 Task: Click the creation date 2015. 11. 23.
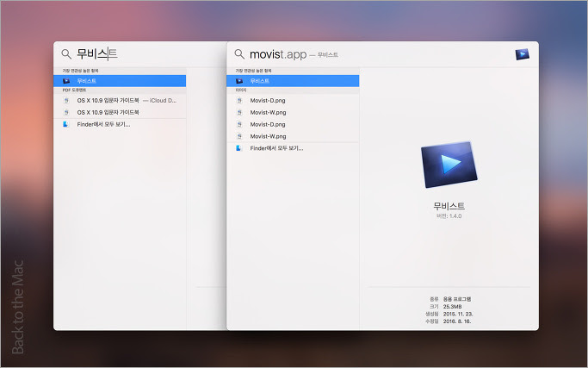pyautogui.click(x=458, y=314)
